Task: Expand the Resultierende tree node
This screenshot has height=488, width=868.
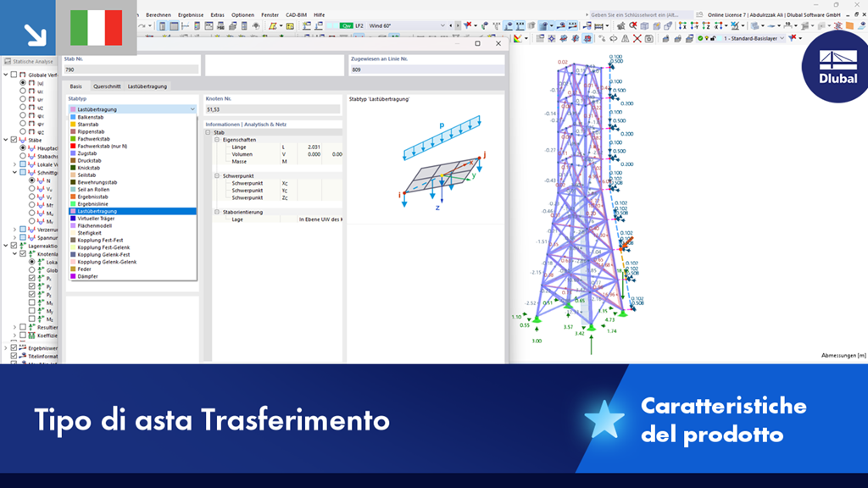Action: [x=14, y=327]
